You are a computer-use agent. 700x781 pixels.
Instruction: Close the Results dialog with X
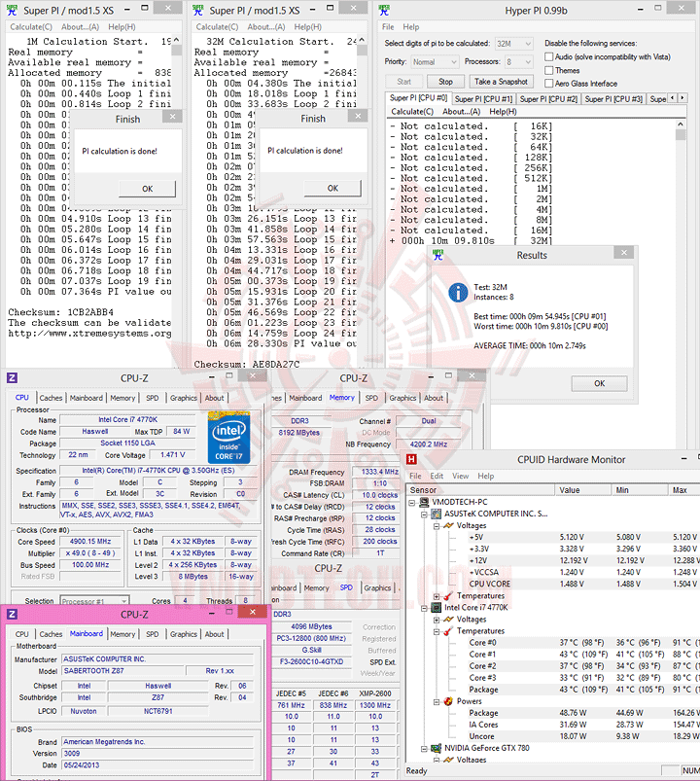point(624,253)
